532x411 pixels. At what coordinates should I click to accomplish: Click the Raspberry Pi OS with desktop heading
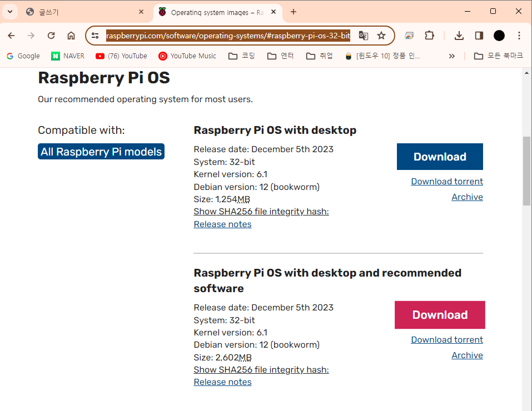click(275, 130)
